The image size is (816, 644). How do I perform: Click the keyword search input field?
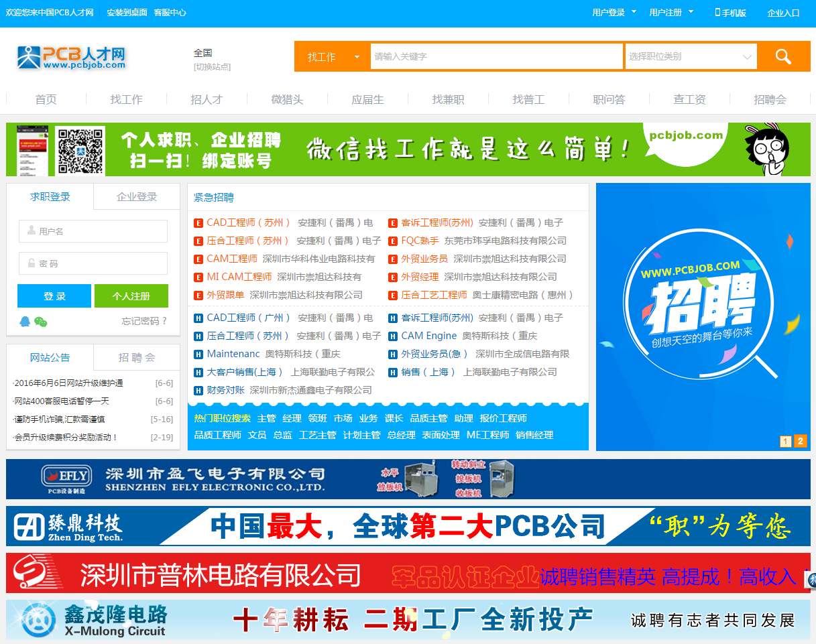[x=497, y=57]
